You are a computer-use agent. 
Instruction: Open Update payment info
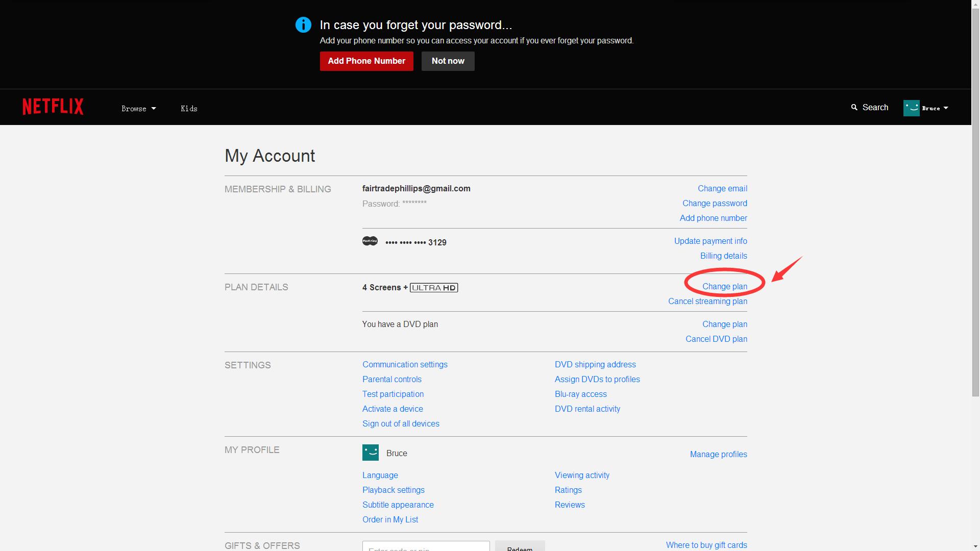coord(710,241)
